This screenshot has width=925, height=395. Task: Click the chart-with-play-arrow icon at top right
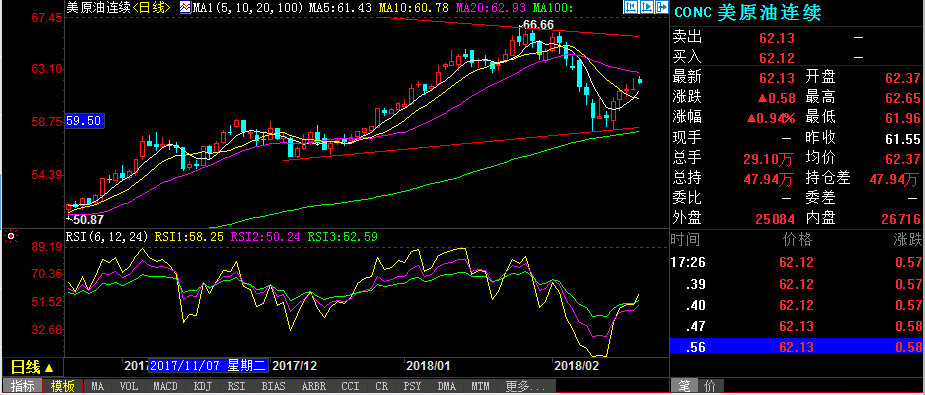[x=646, y=8]
